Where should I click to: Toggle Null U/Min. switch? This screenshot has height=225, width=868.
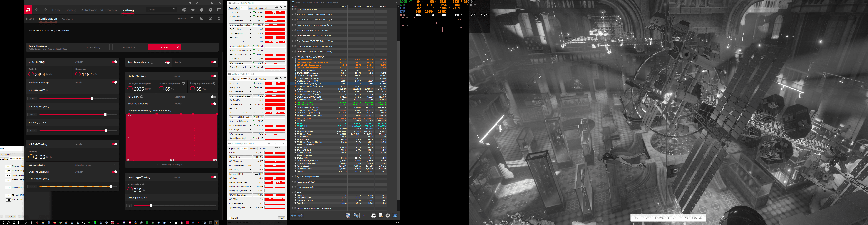tap(213, 97)
